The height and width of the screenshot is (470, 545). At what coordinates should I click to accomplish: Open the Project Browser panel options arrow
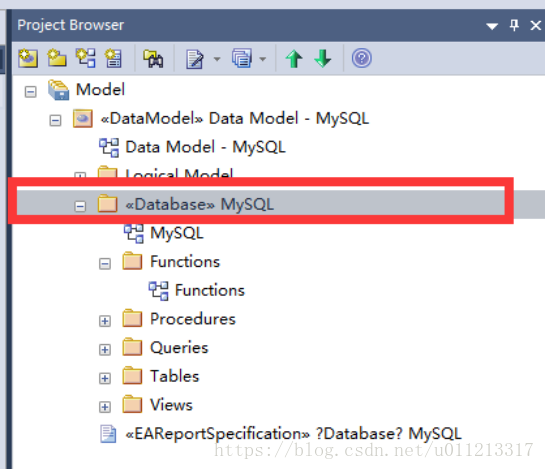pyautogui.click(x=492, y=26)
